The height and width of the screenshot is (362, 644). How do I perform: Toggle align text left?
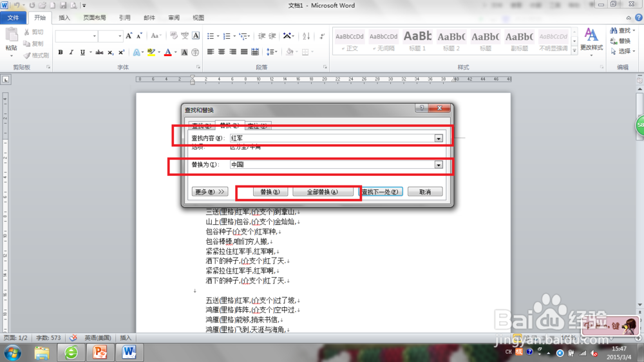pyautogui.click(x=211, y=52)
